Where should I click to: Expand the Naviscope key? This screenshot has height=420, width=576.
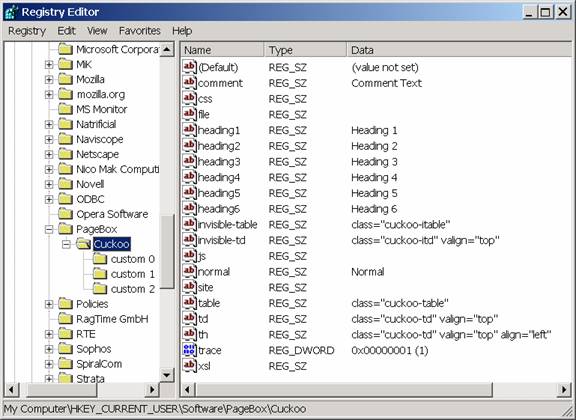pyautogui.click(x=49, y=140)
